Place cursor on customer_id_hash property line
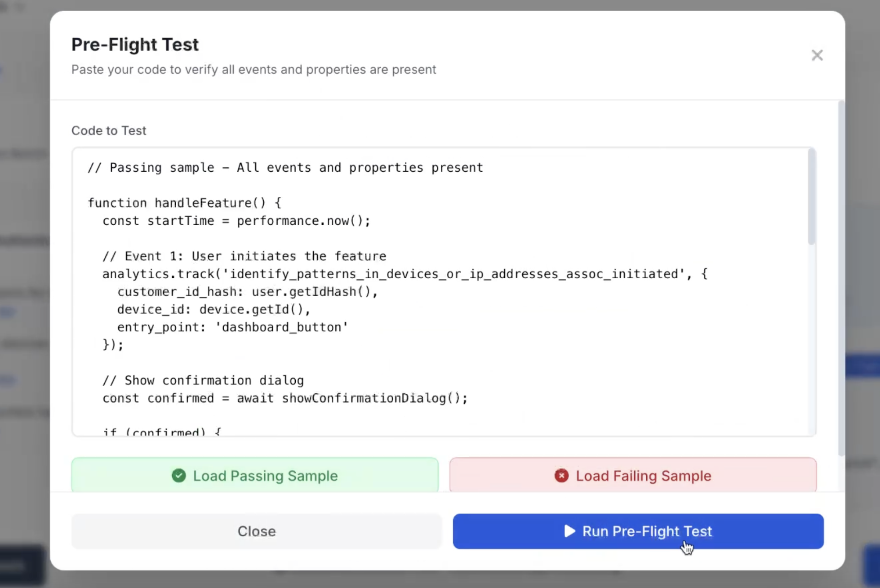 247,292
